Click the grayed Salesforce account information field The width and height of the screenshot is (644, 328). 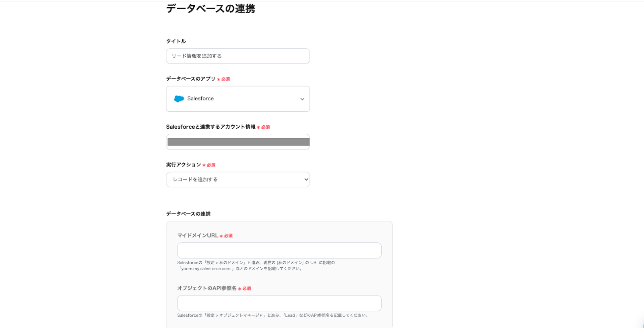pyautogui.click(x=238, y=142)
